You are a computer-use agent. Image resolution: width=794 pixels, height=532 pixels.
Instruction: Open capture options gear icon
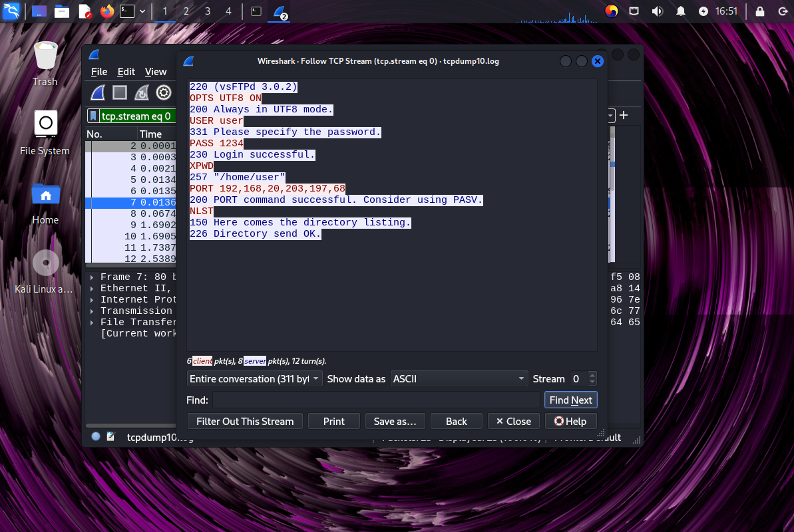tap(164, 92)
